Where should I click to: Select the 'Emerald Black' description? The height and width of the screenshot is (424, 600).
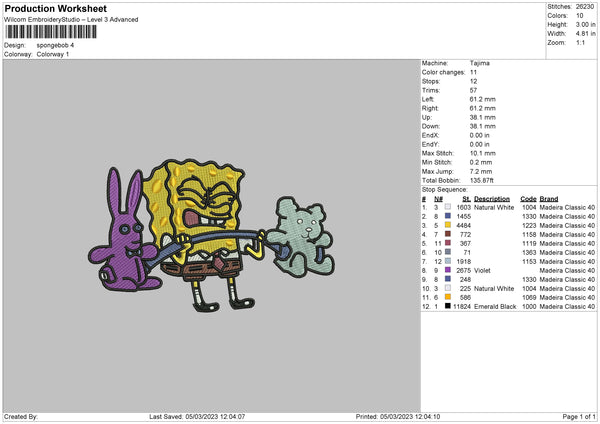pyautogui.click(x=495, y=306)
